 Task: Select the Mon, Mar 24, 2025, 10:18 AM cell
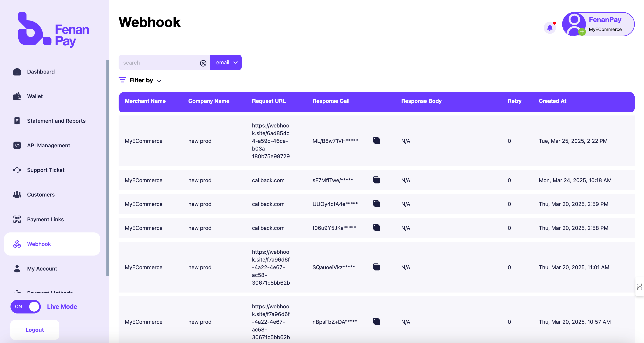tap(575, 180)
